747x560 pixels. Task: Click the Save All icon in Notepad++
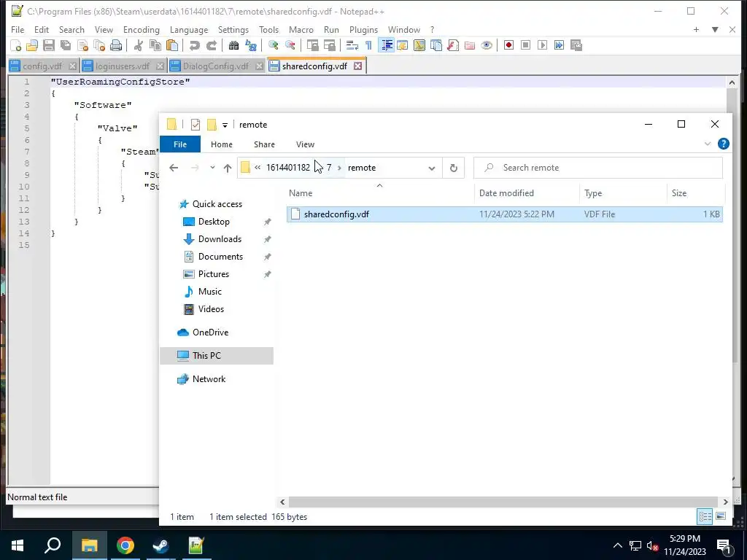65,45
